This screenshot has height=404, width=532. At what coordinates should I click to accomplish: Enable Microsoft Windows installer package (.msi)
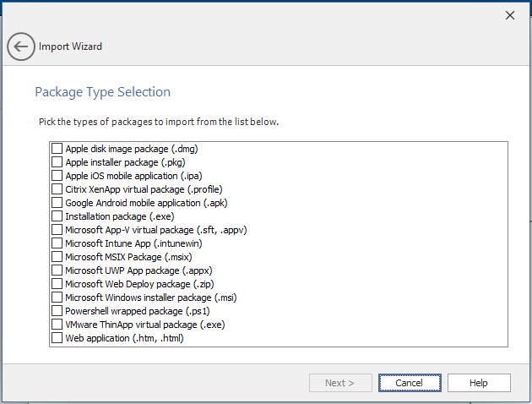click(x=57, y=298)
